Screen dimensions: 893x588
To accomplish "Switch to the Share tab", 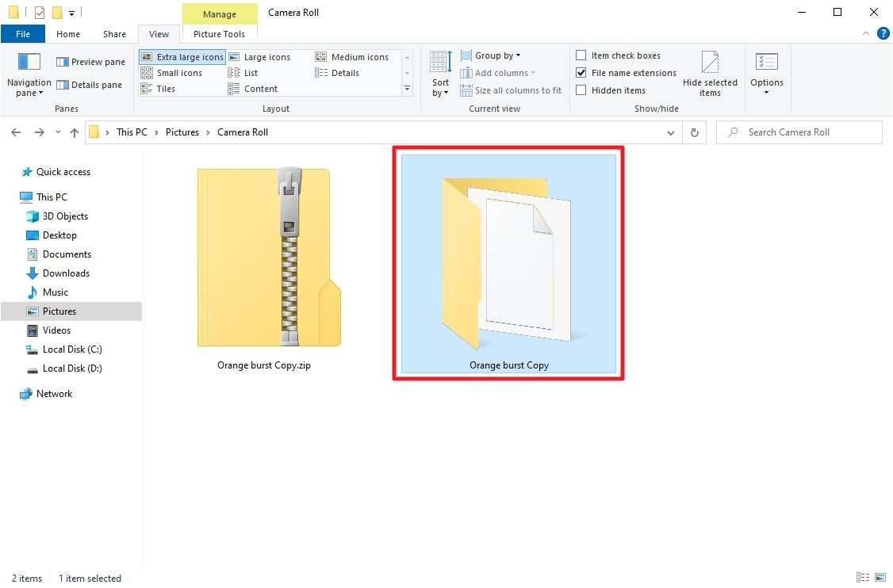I will pyautogui.click(x=114, y=34).
